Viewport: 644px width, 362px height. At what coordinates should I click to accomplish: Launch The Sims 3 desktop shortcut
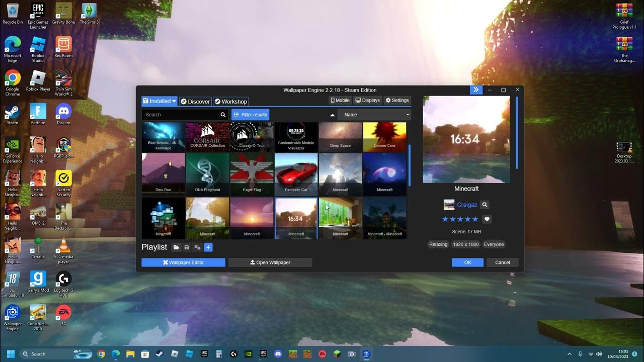tap(89, 14)
